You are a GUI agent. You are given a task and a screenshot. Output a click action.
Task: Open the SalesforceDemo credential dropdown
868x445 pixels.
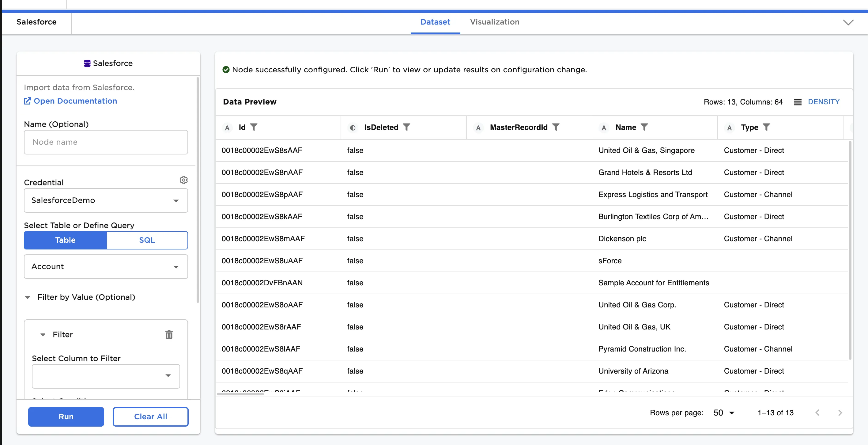pos(105,200)
